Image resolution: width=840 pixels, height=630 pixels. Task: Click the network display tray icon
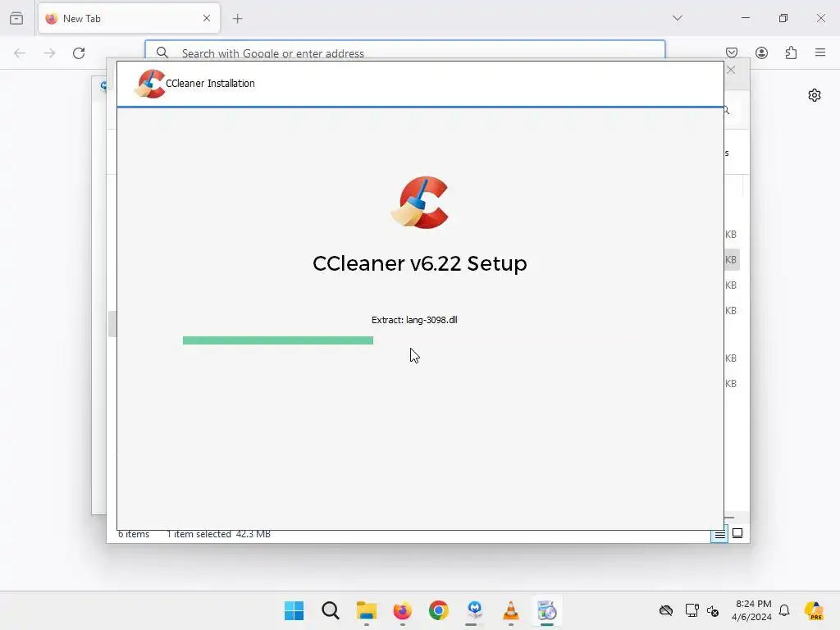692,610
